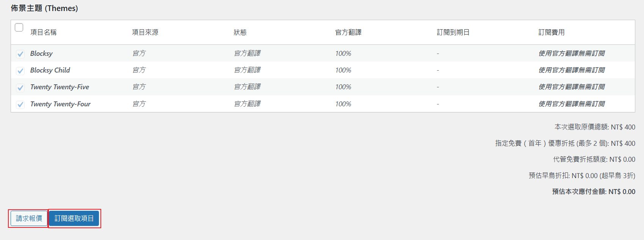Screen dimensions: 644x240
Task: Click the Twenty Twenty-Four theme name
Action: (x=60, y=104)
